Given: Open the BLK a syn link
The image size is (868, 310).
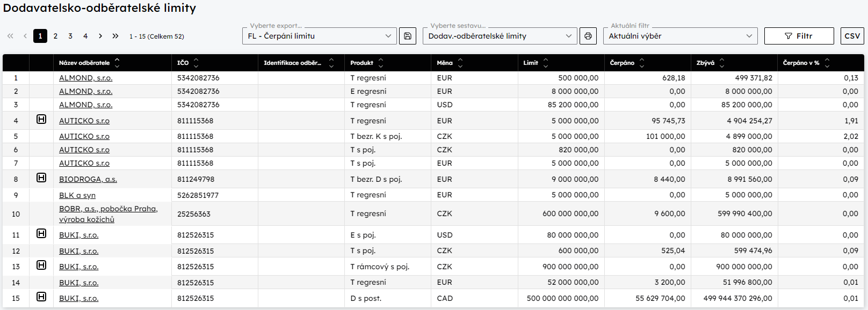Looking at the screenshot, I should (77, 195).
